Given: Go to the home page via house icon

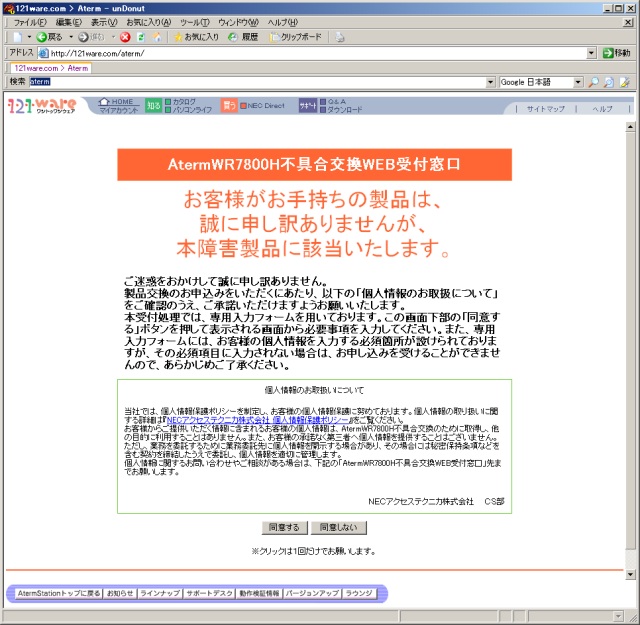Looking at the screenshot, I should point(157,37).
